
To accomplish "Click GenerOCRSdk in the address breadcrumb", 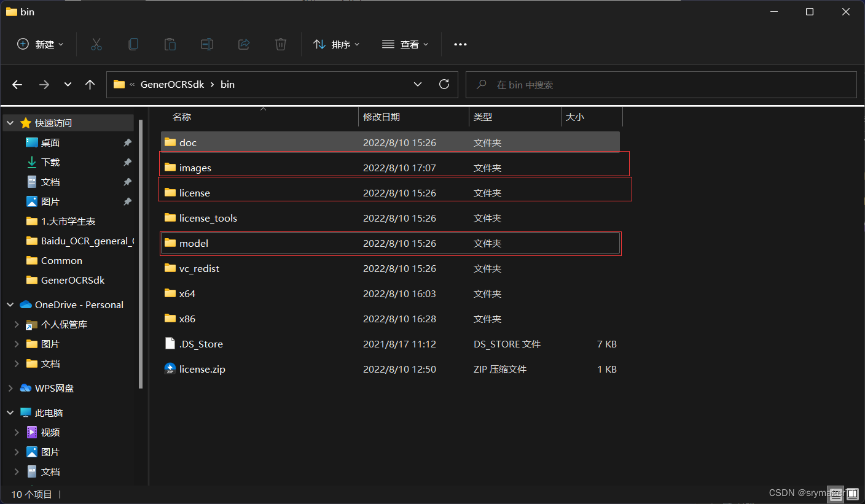I will click(x=172, y=85).
